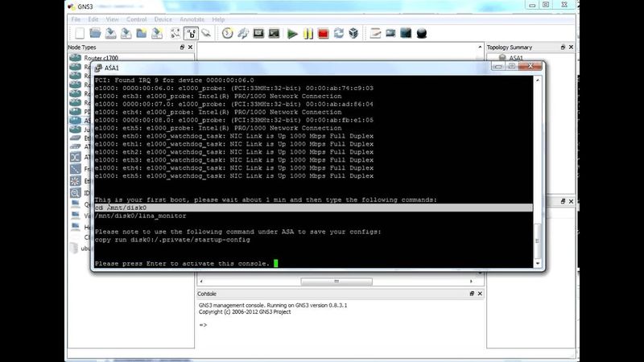Click the dark AUX console terminal icon
Screen dimensions: 644x362
274,33
